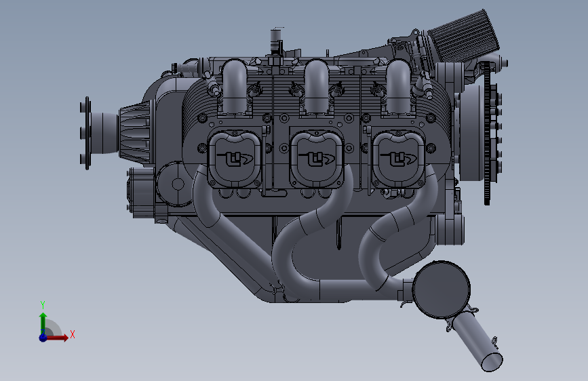Screen dimensions: 588x381
Task: Select the finned cone behind the propeller flange
Action: point(137,132)
